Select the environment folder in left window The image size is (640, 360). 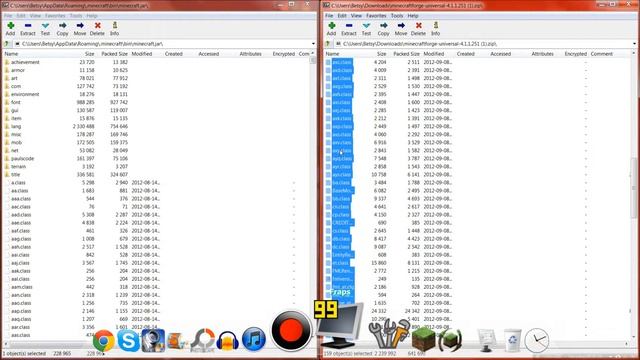tap(25, 94)
